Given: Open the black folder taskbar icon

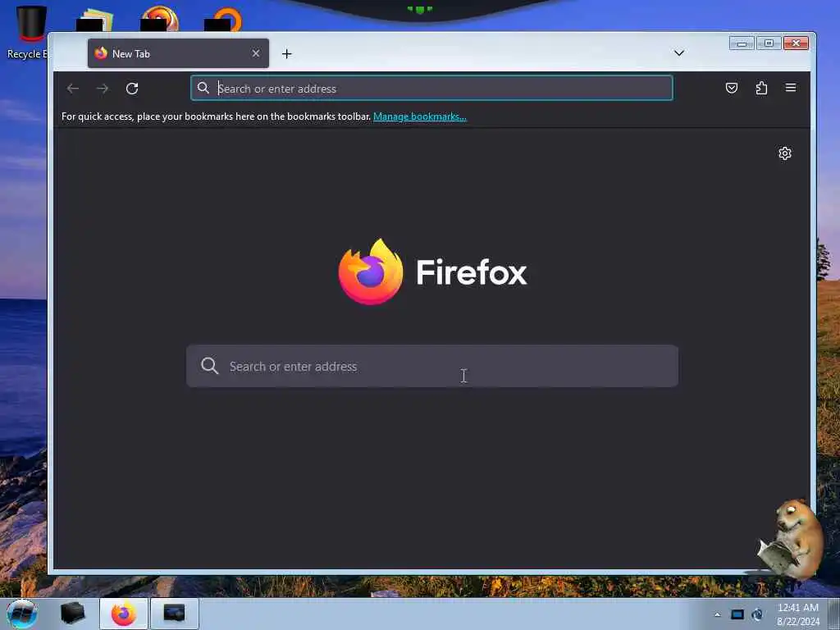Looking at the screenshot, I should 72,614.
